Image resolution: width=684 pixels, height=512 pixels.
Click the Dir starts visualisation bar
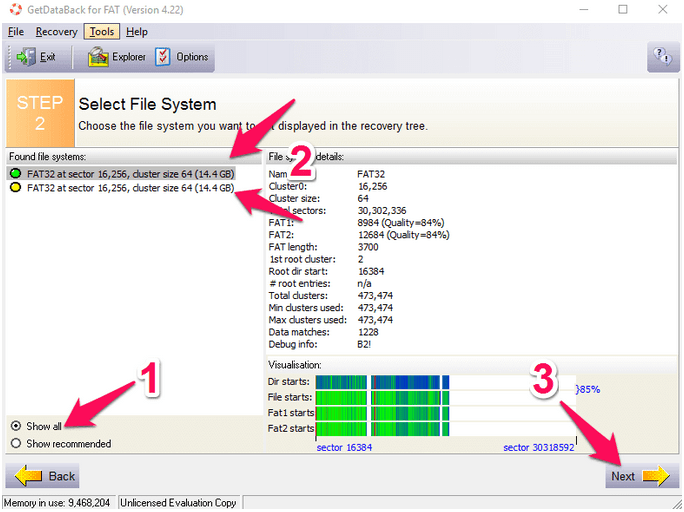(x=382, y=382)
